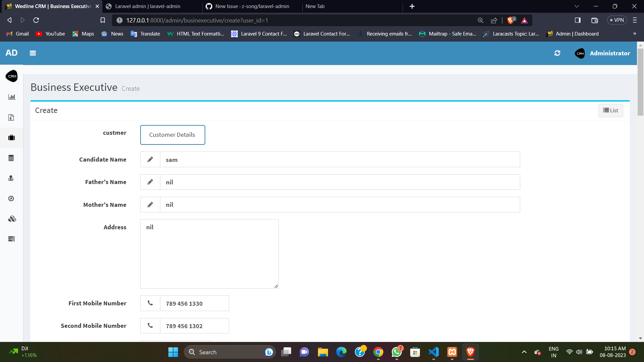Viewport: 644px width, 362px height.
Task: Open WhatsApp from the taskbar
Action: click(396, 352)
